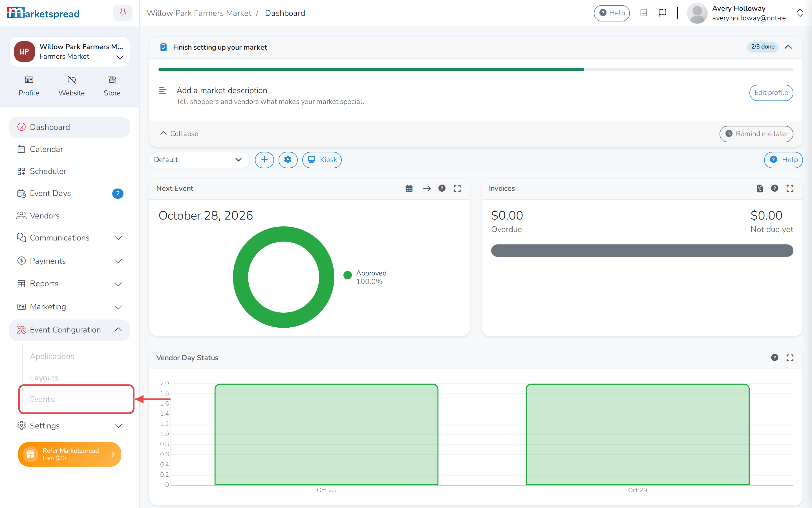Show help for Next Event widget
The width and height of the screenshot is (812, 508).
pos(442,189)
